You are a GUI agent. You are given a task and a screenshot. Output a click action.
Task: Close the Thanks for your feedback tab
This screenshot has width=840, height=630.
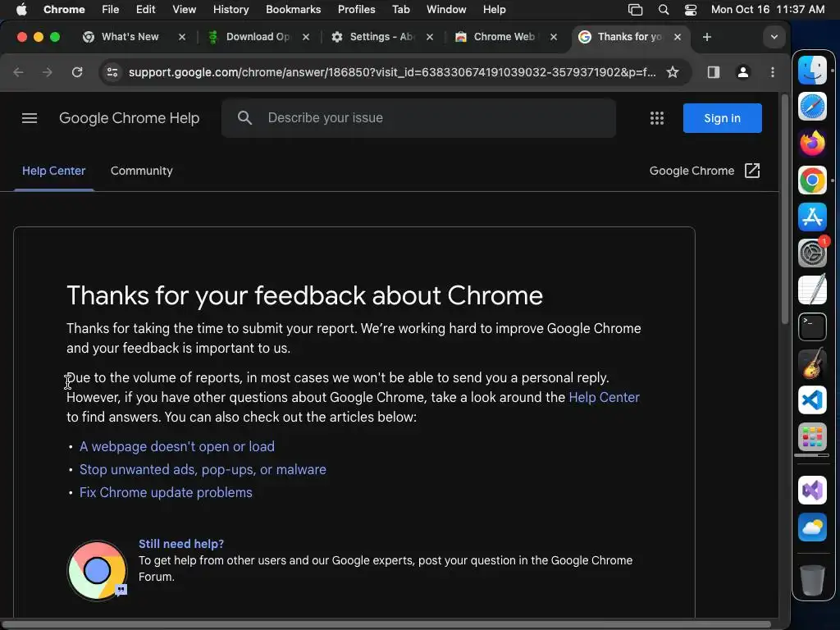coord(678,37)
